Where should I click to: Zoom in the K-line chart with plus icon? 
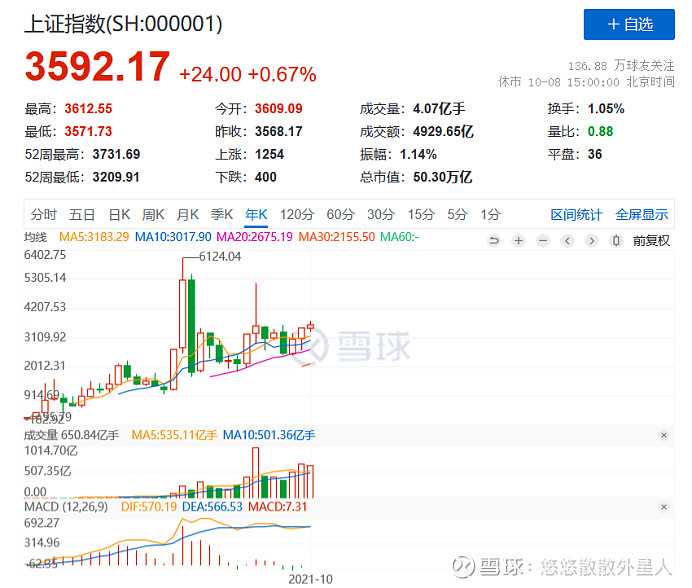[519, 241]
